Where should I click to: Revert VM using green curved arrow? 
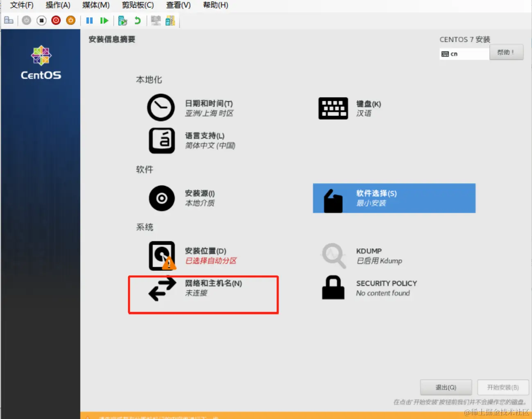point(138,20)
